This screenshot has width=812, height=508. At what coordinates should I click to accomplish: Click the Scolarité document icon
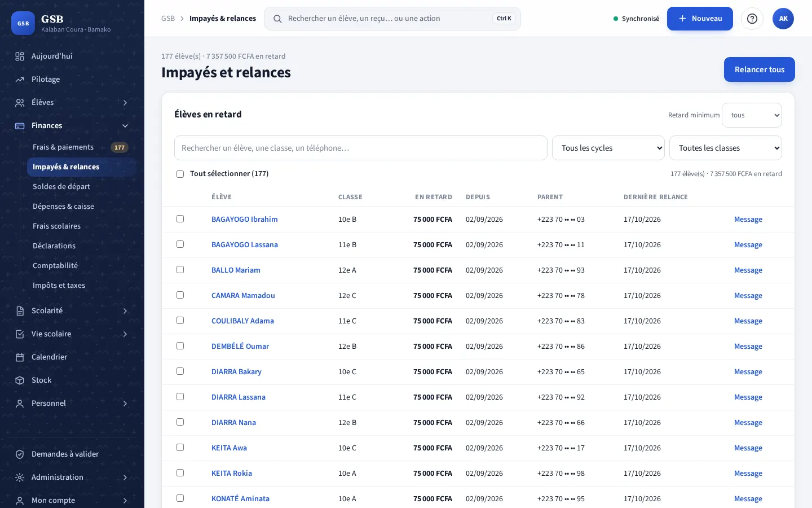[x=20, y=311]
